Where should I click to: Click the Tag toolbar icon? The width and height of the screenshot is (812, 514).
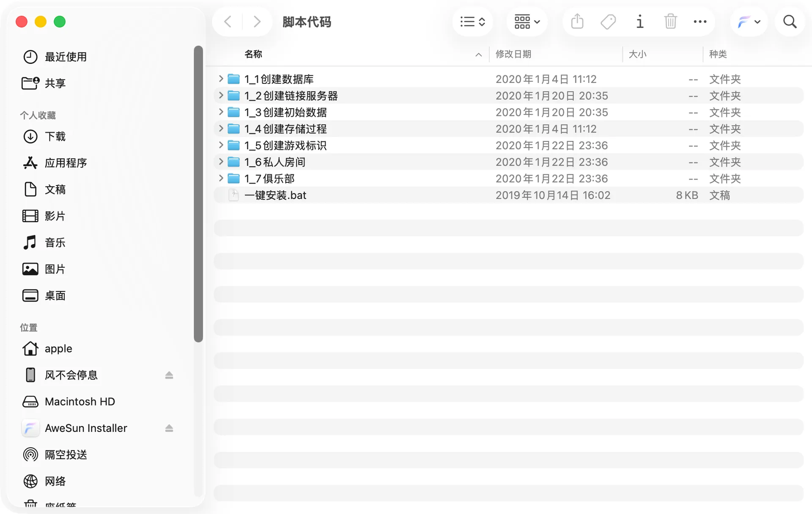tap(608, 22)
